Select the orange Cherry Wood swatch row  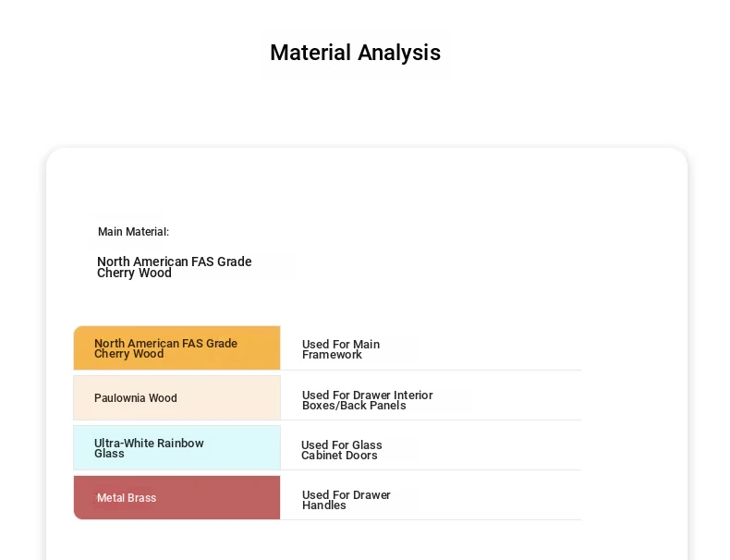(176, 347)
